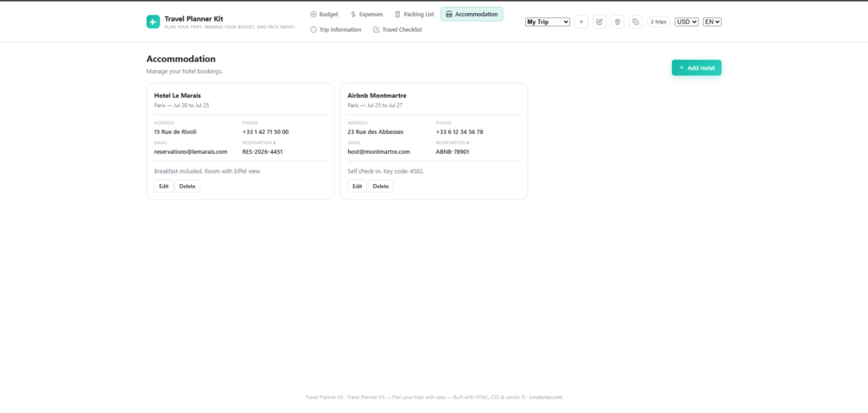The image size is (868, 413).
Task: Click the Add Hotel button
Action: (696, 67)
